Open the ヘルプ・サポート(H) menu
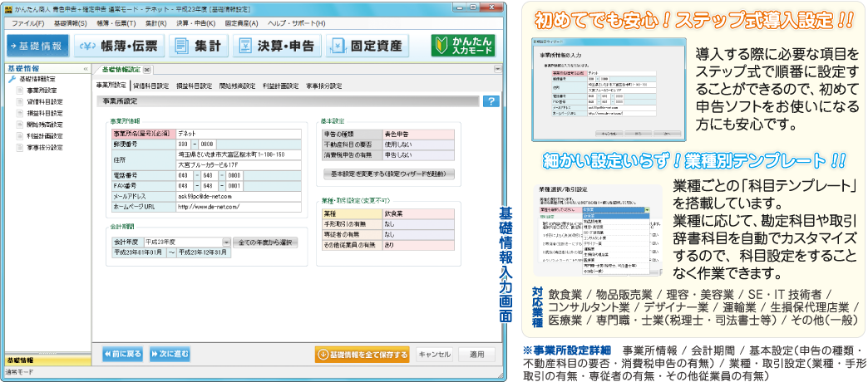868x382 pixels. 297,24
